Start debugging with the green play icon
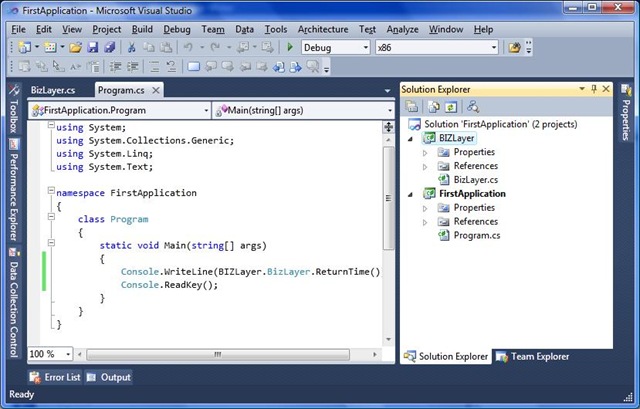This screenshot has height=409, width=640. (x=290, y=47)
